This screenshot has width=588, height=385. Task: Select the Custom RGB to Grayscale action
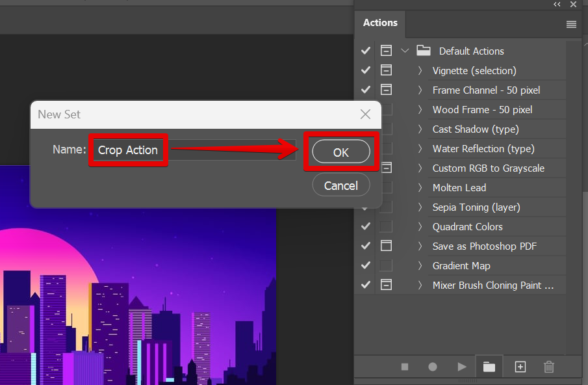[x=488, y=168]
